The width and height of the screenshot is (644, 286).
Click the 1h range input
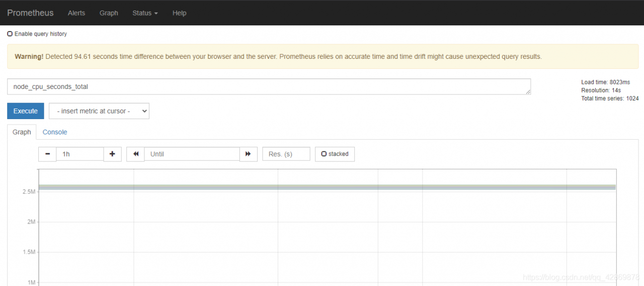click(80, 154)
